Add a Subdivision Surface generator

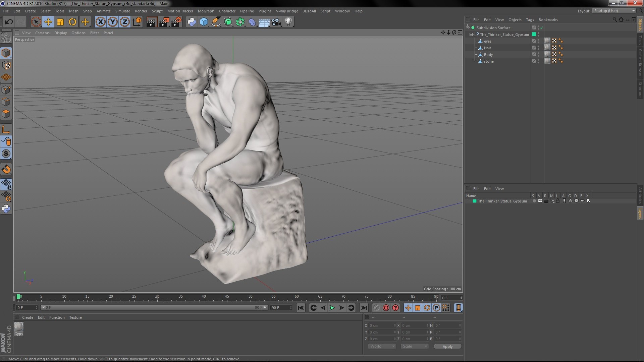click(228, 22)
